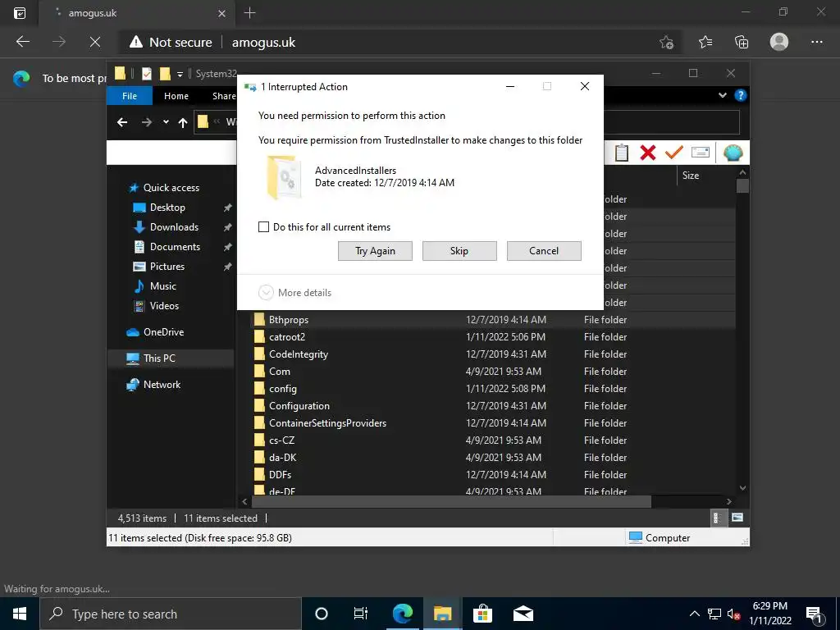Image resolution: width=840 pixels, height=630 pixels.
Task: Select Downloads in navigation pane
Action: click(174, 227)
